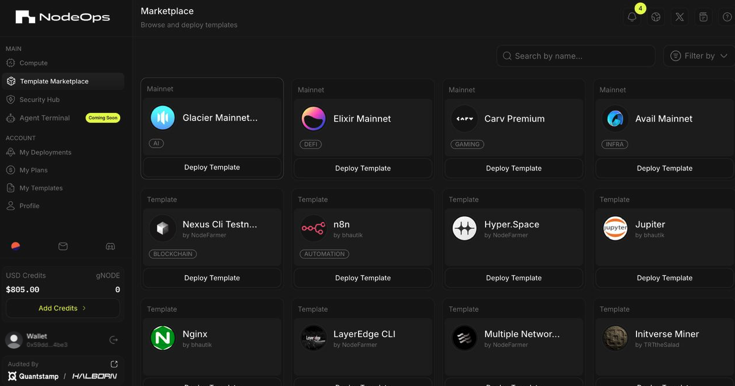
Task: Click the cube icon in top bar
Action: 656,17
